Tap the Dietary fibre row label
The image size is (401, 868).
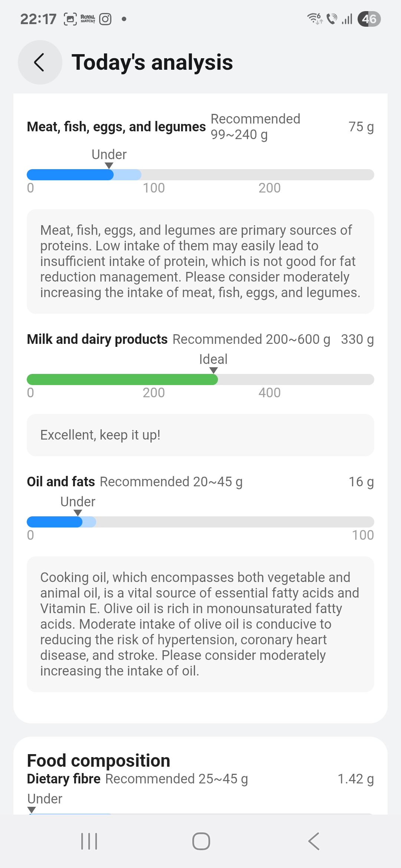click(64, 779)
